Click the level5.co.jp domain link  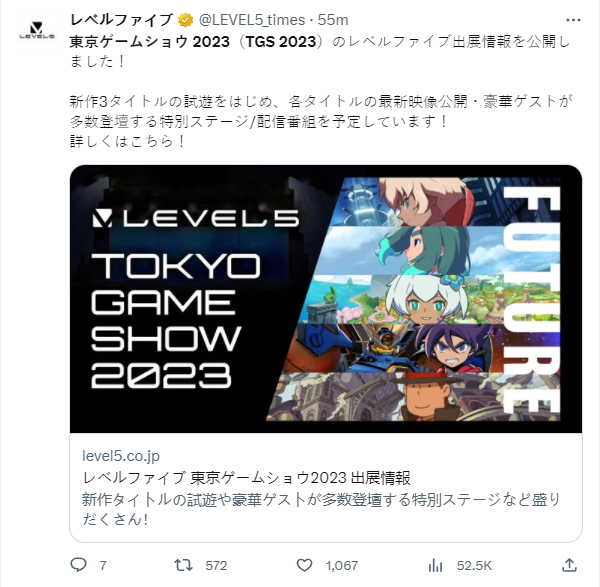coord(121,456)
